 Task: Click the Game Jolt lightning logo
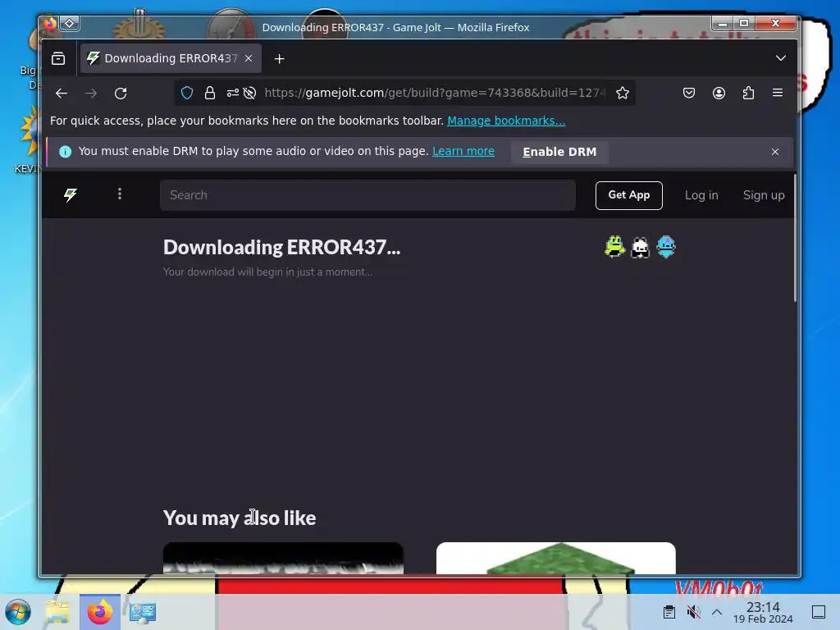(x=71, y=195)
